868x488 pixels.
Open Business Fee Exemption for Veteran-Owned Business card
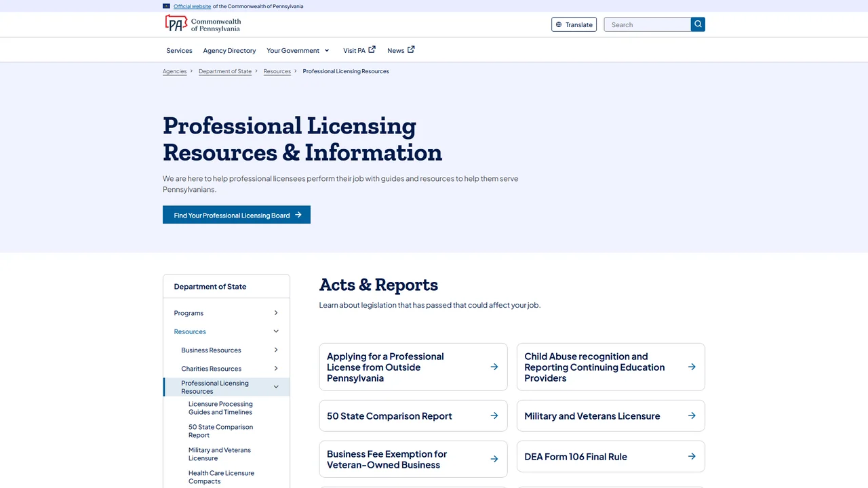tap(413, 459)
